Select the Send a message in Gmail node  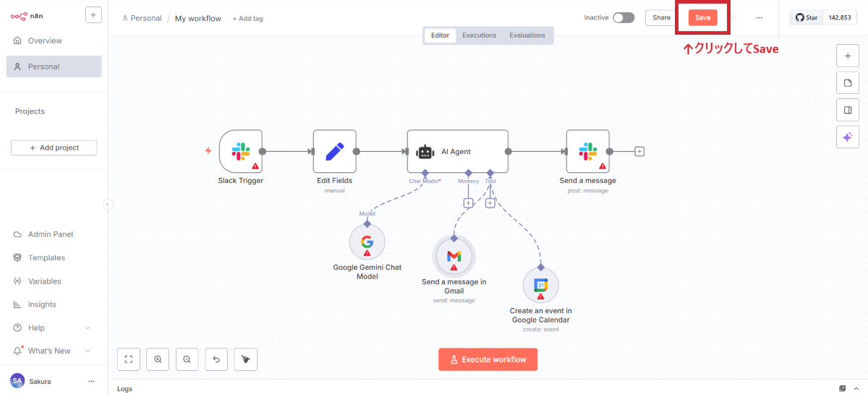pos(454,256)
